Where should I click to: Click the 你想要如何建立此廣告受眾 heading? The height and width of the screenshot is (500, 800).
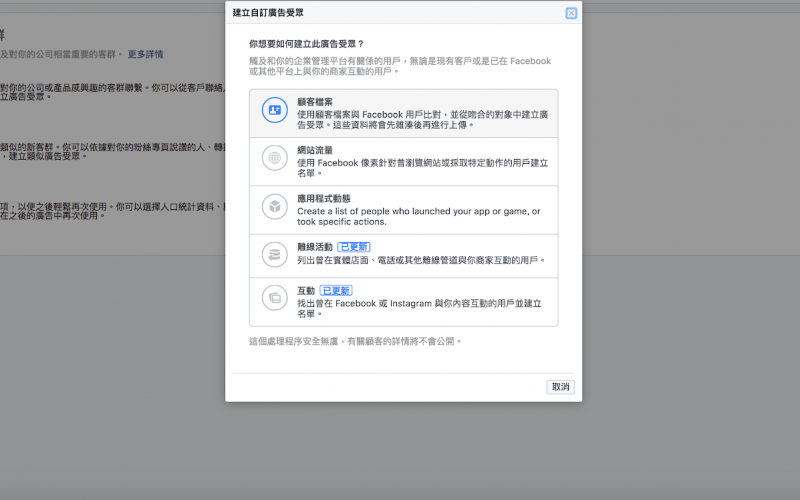(306, 44)
